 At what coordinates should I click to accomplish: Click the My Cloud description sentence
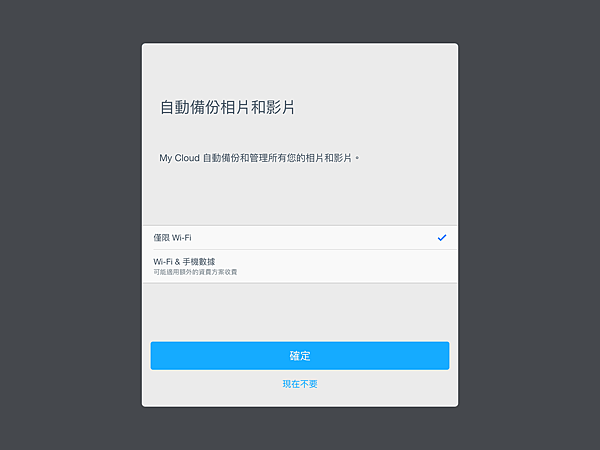click(259, 158)
